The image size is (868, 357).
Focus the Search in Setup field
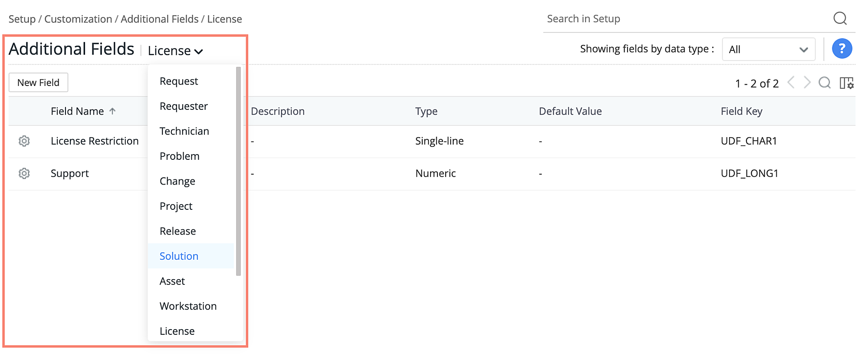pyautogui.click(x=686, y=19)
